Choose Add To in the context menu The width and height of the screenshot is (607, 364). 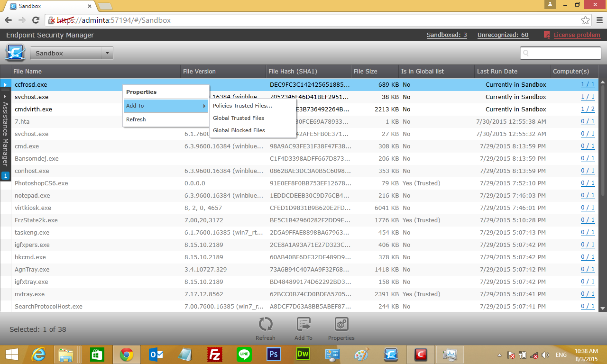click(x=166, y=106)
